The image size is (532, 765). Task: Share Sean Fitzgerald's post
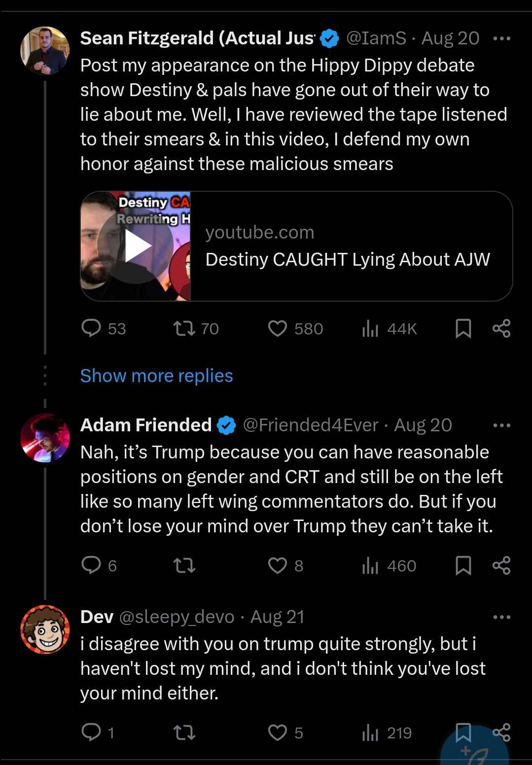coord(501,328)
